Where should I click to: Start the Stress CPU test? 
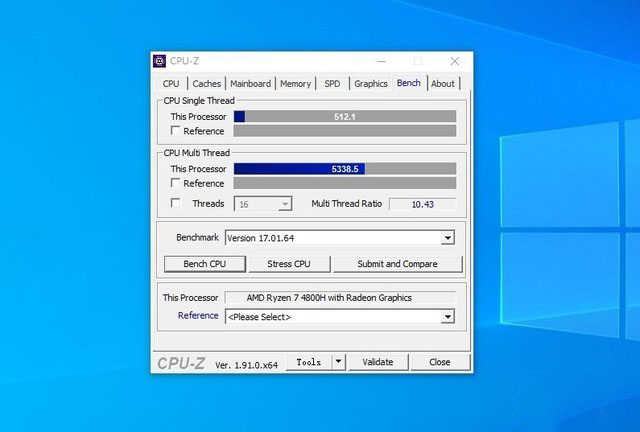click(x=289, y=264)
